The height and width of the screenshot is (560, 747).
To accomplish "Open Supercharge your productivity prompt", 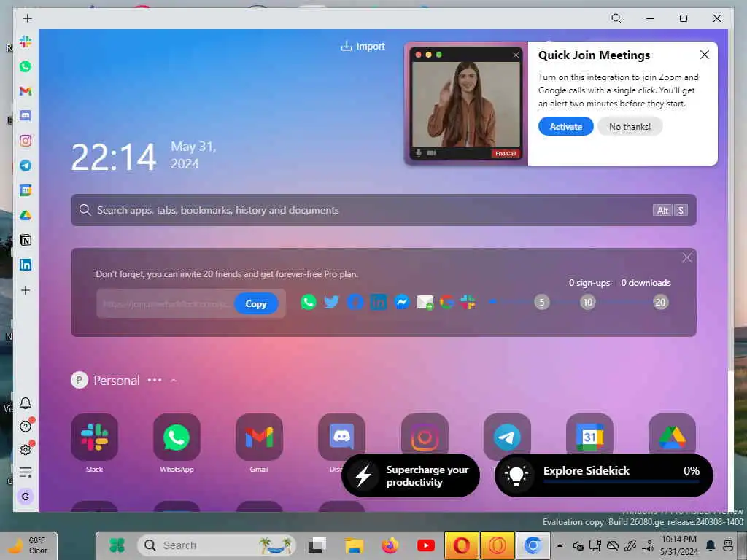I will 411,475.
